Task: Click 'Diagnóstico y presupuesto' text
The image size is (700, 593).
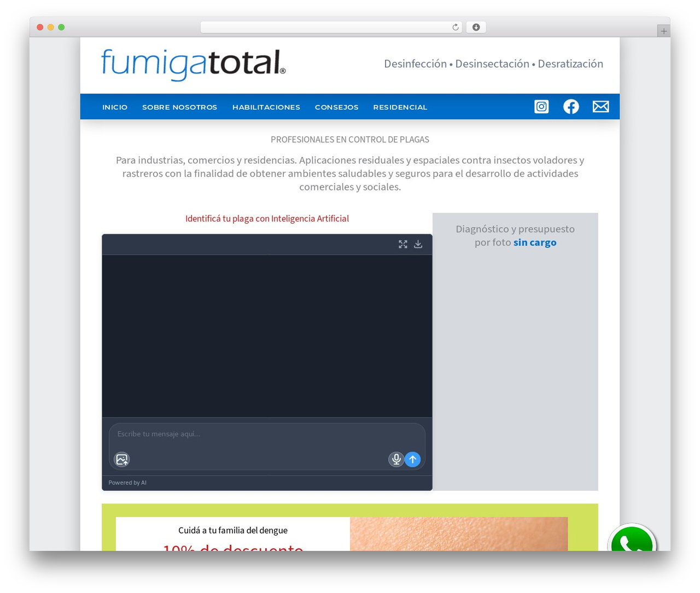Action: (515, 229)
